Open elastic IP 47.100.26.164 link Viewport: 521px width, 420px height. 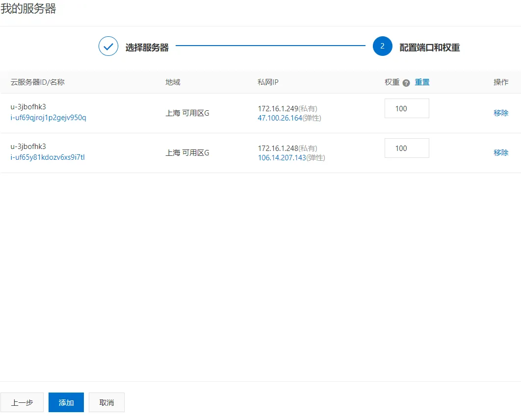(x=280, y=118)
